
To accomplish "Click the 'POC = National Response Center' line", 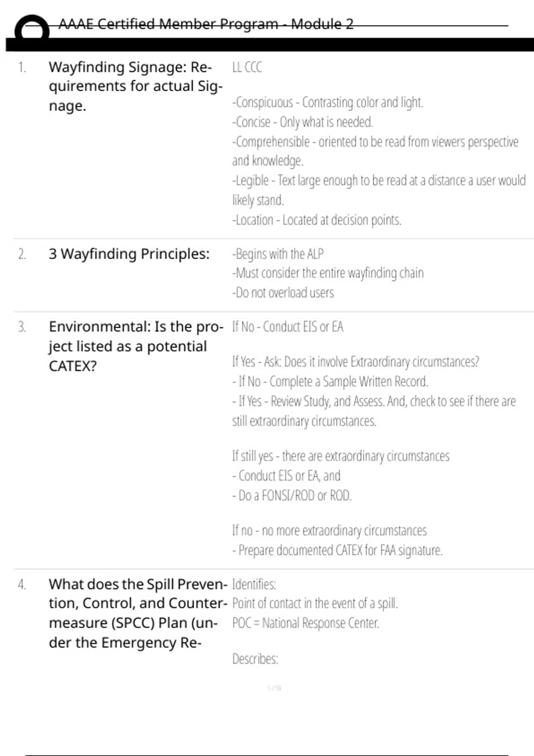I will coord(305,623).
